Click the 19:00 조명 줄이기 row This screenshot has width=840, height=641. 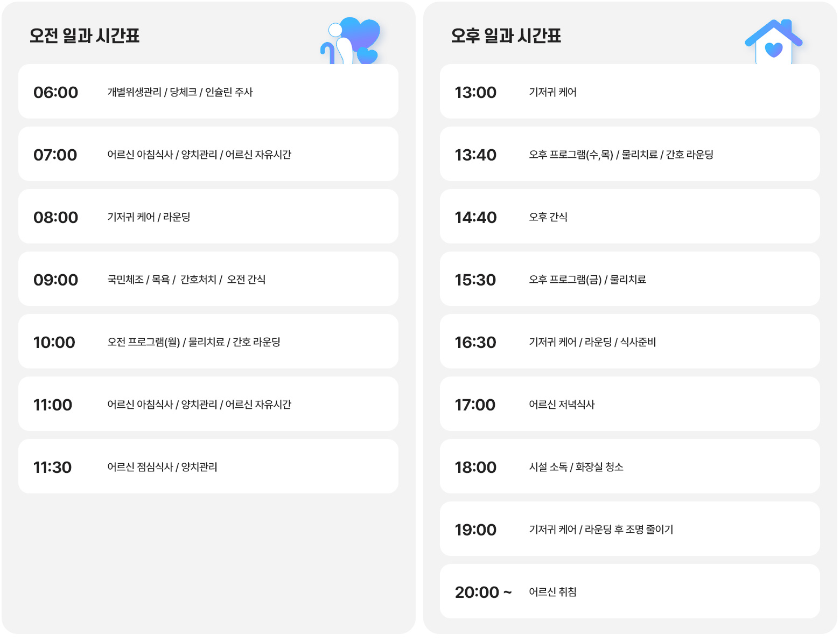pos(629,529)
